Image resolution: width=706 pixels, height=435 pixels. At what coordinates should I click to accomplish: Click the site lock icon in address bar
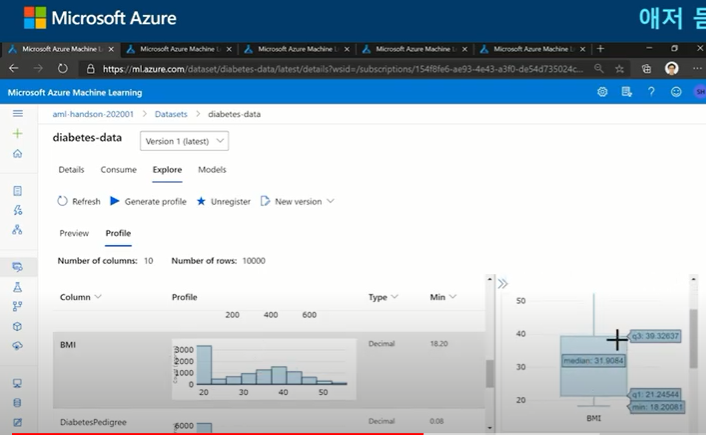click(91, 68)
